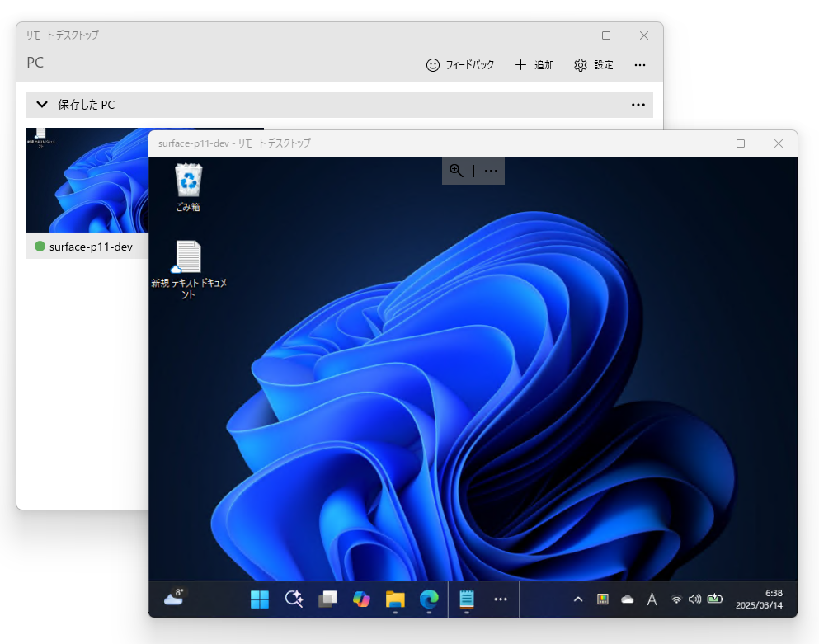Open 設定 in the Remote Desktop app
819x644 pixels.
click(593, 64)
